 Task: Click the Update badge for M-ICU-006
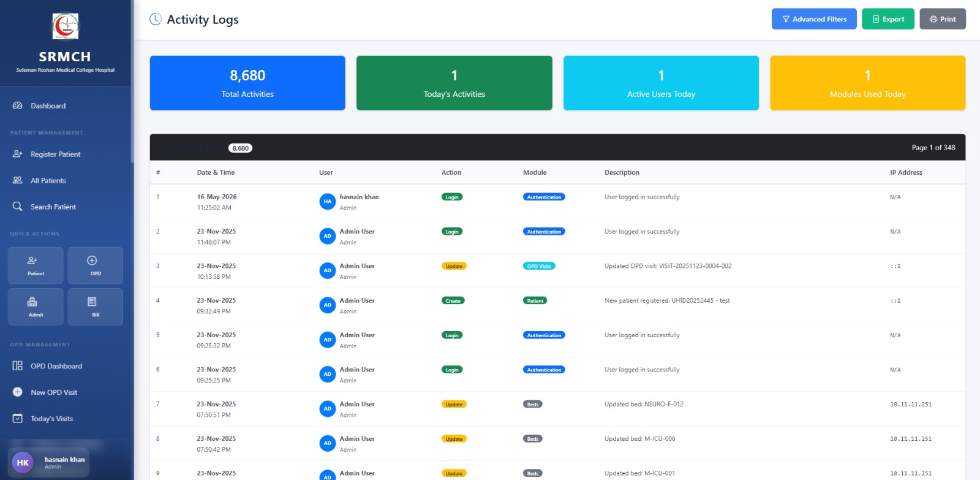[454, 439]
